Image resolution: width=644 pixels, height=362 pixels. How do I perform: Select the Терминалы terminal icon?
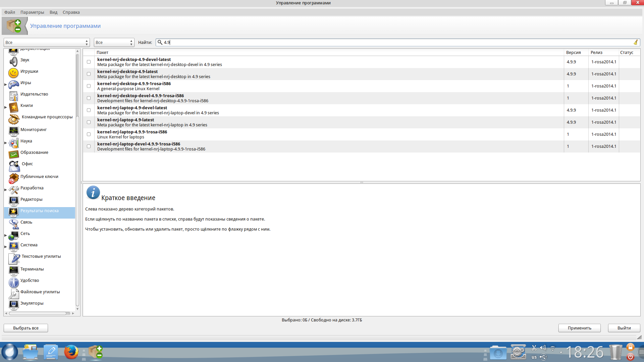[x=13, y=270]
